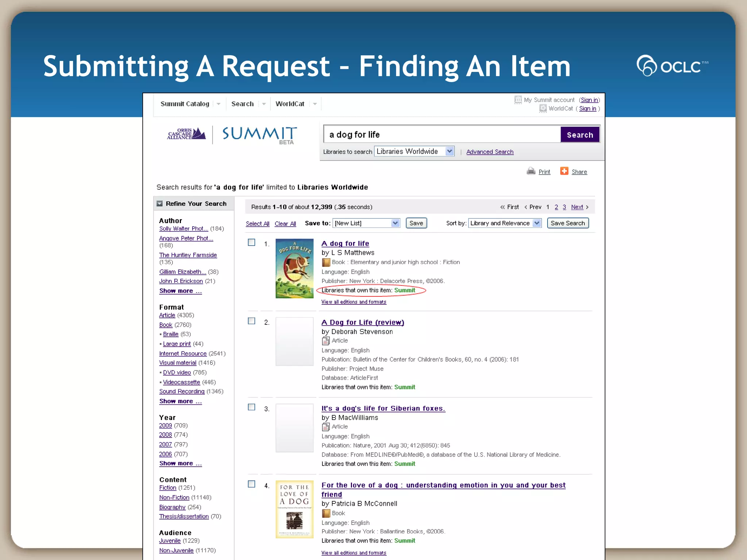This screenshot has width=747, height=560.
Task: Open the Advanced Search link
Action: point(490,152)
